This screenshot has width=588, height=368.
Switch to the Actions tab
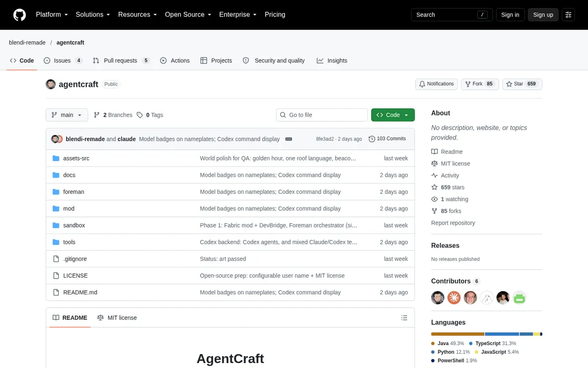click(175, 60)
